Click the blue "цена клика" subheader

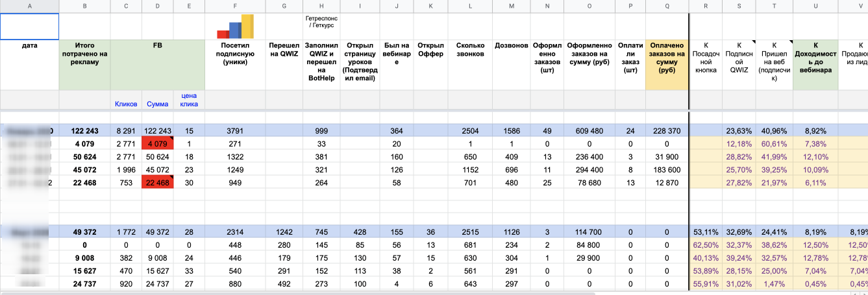point(189,99)
